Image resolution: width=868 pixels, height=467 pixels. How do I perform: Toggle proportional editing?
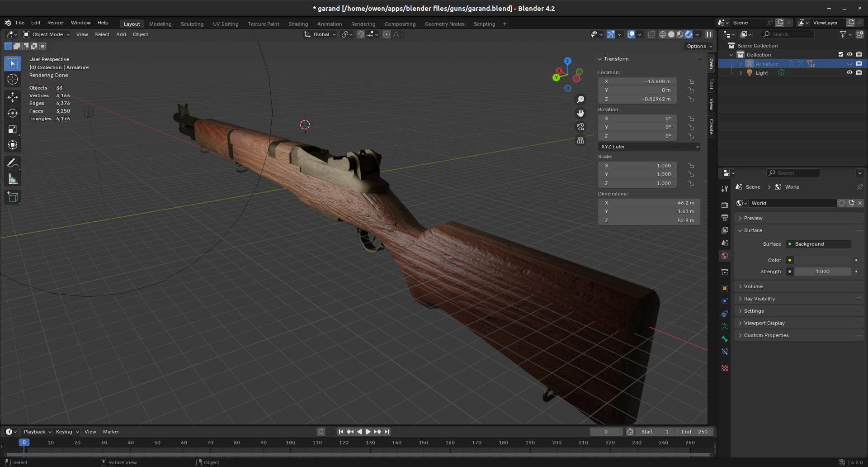tap(387, 34)
